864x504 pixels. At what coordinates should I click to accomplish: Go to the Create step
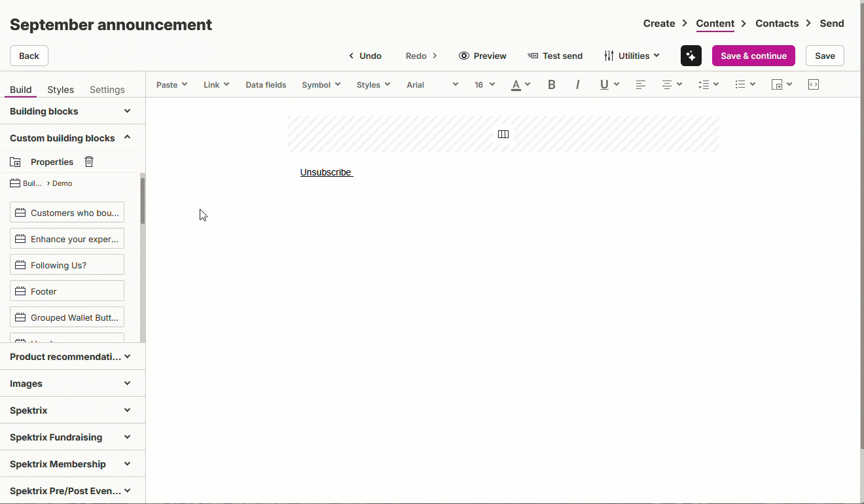[659, 24]
